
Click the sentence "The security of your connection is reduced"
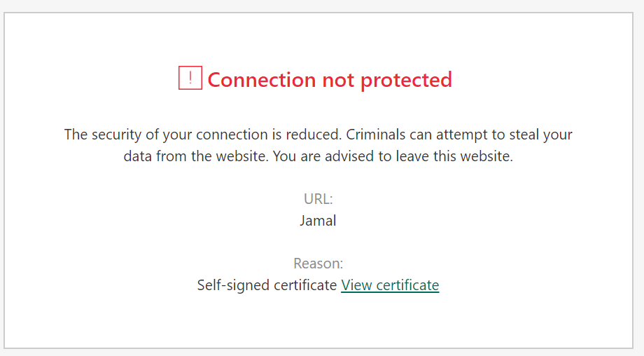coord(202,135)
